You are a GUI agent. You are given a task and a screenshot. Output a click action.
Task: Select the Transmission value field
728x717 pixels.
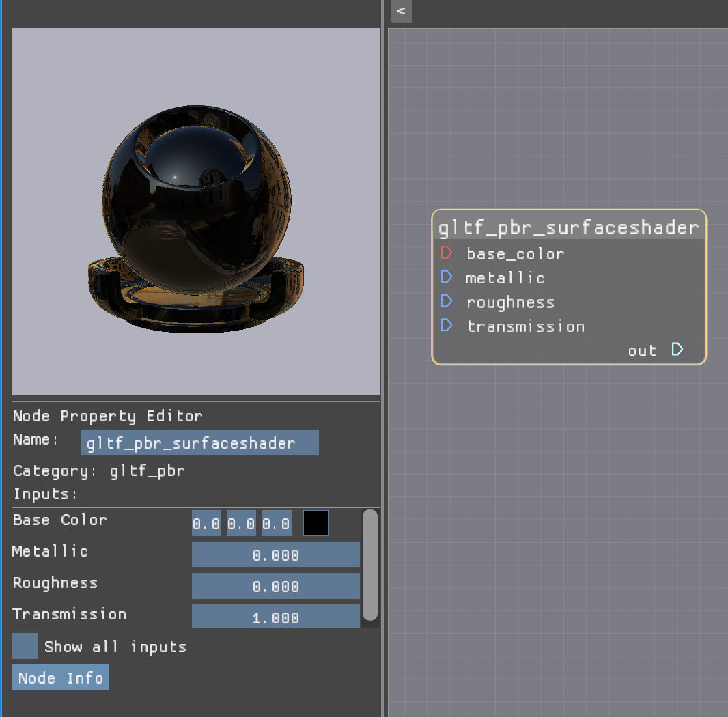click(275, 617)
